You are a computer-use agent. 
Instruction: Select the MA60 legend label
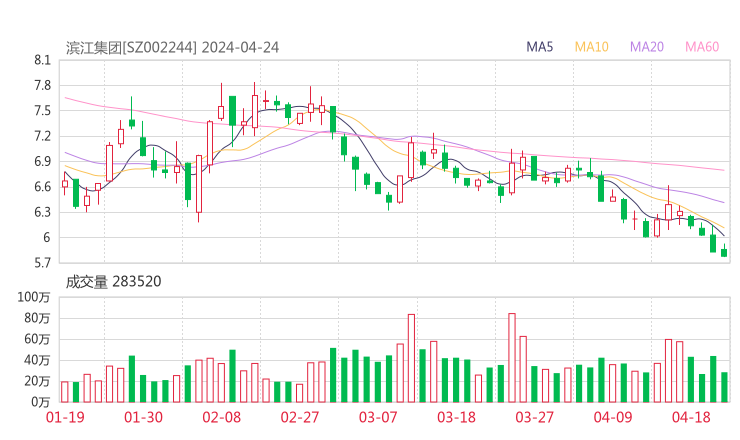click(702, 47)
